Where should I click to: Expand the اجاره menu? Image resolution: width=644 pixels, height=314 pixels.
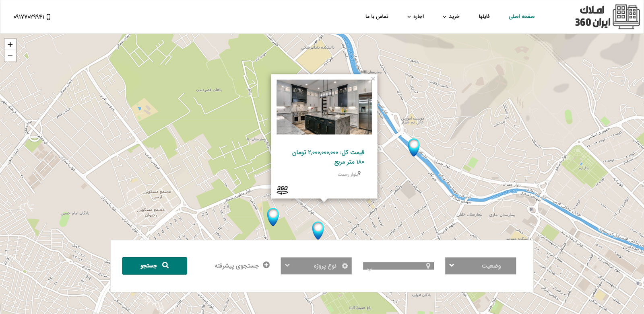coord(416,16)
